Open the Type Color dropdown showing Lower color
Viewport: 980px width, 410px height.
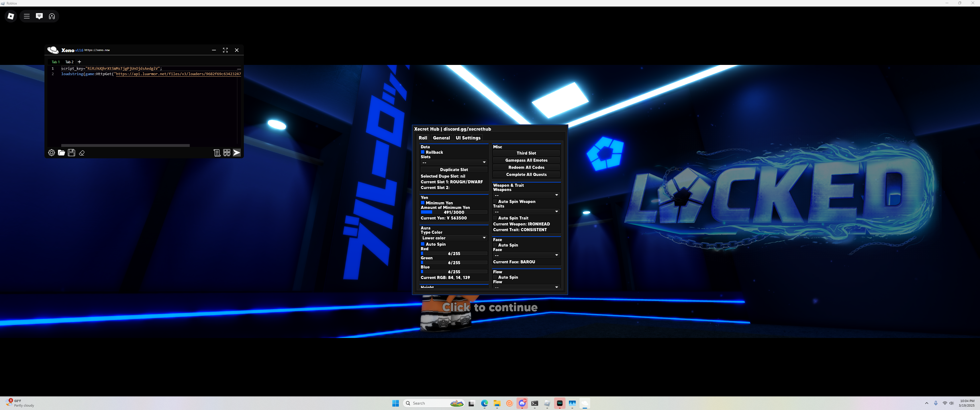point(454,238)
